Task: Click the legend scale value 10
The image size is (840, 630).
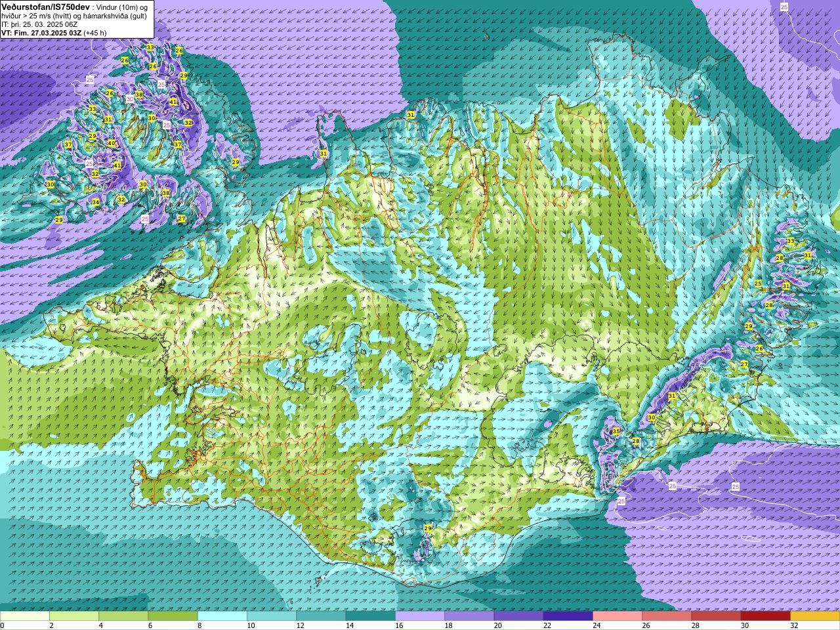Action: pos(251,625)
